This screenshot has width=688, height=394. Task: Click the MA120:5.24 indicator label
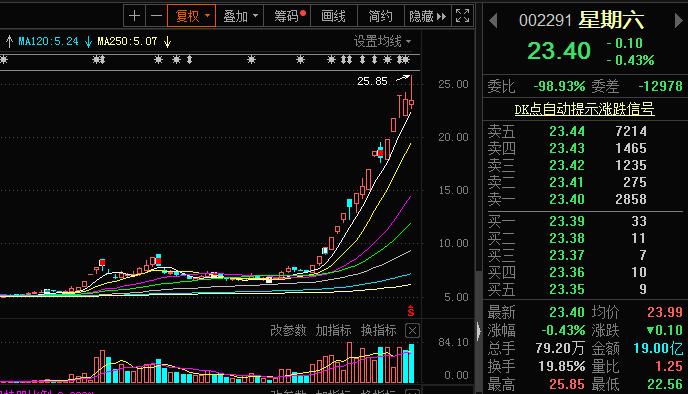tap(48, 41)
